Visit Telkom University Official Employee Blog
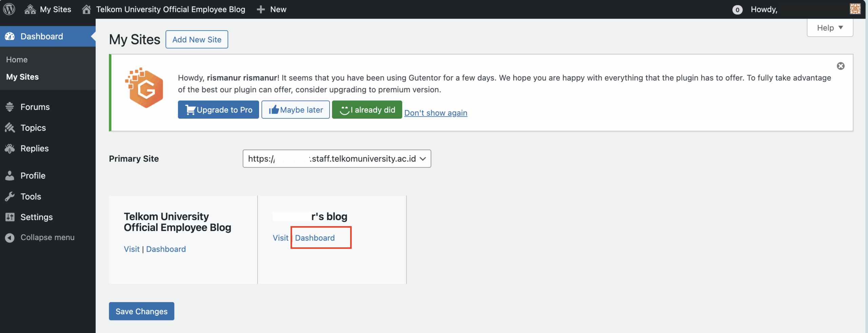Screen dimensions: 868x333 tap(132, 249)
